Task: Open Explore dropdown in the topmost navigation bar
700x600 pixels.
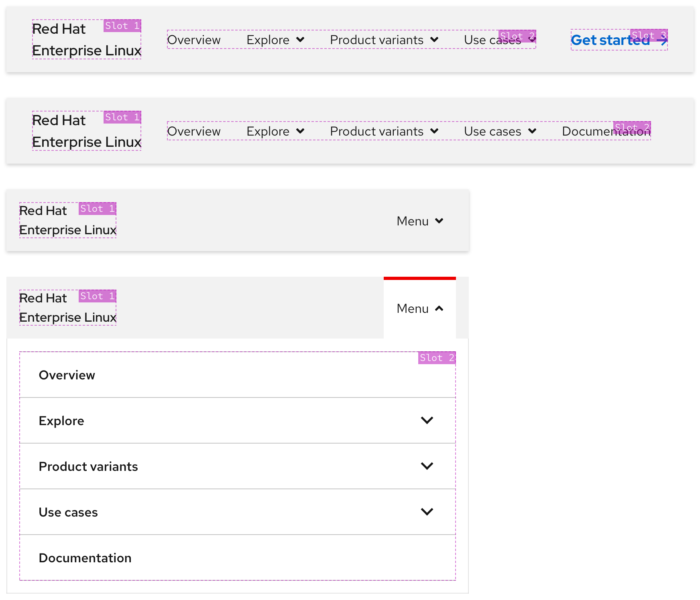Action: tap(275, 40)
